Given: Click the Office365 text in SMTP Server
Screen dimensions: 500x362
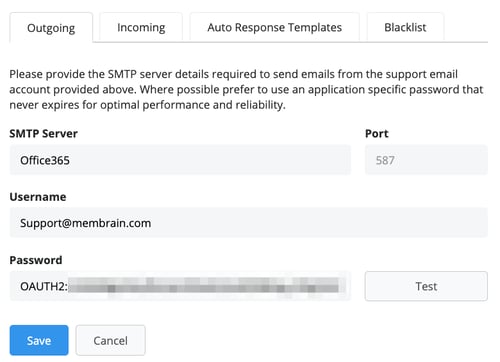Looking at the screenshot, I should 45,160.
